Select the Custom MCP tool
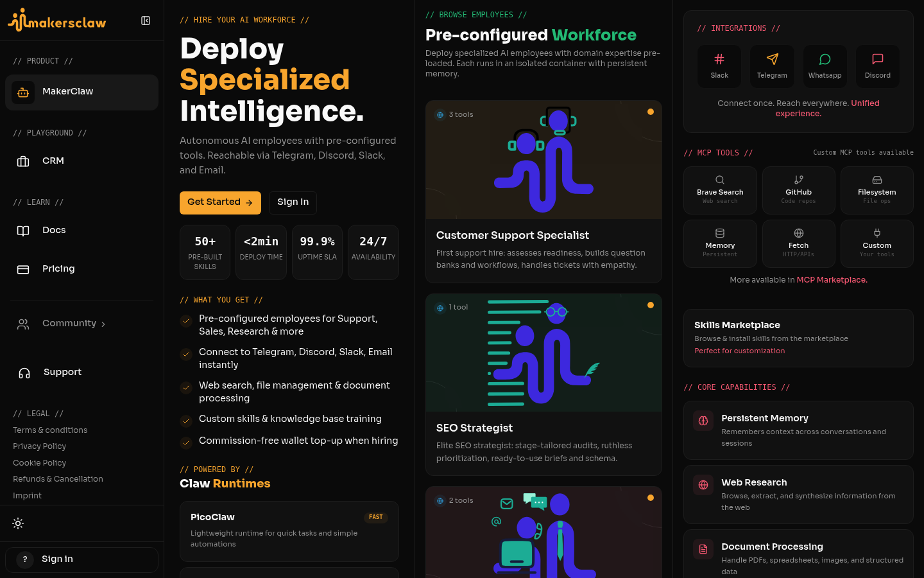The height and width of the screenshot is (578, 924). click(877, 243)
